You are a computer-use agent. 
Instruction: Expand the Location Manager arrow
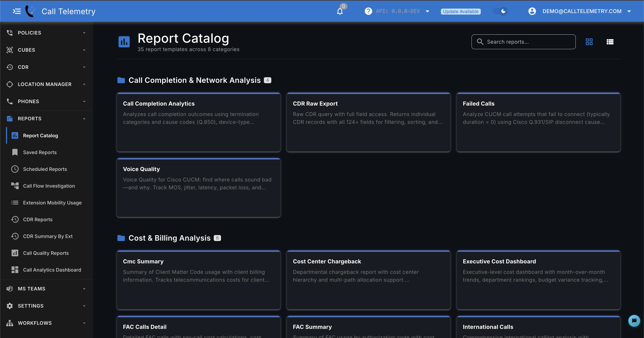[84, 84]
